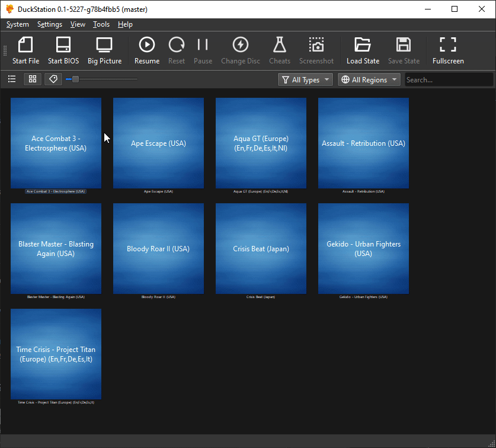Switch to game list view
496x448 pixels.
click(x=12, y=79)
